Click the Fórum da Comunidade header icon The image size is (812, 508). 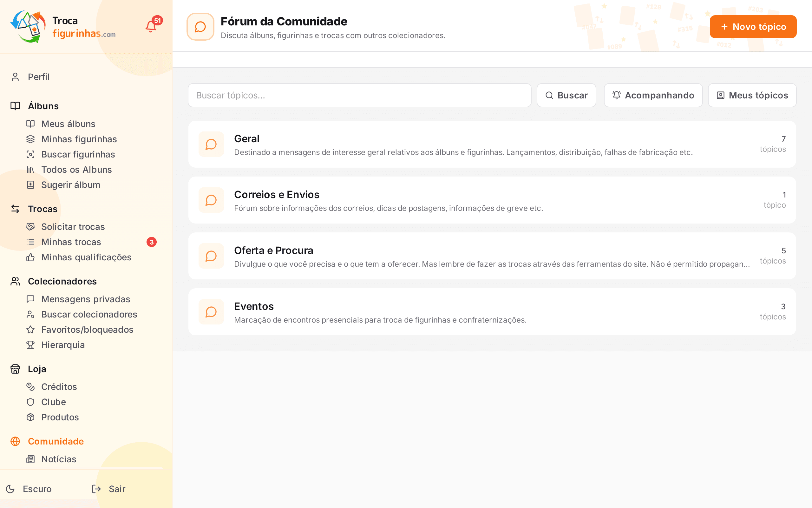[x=200, y=27]
